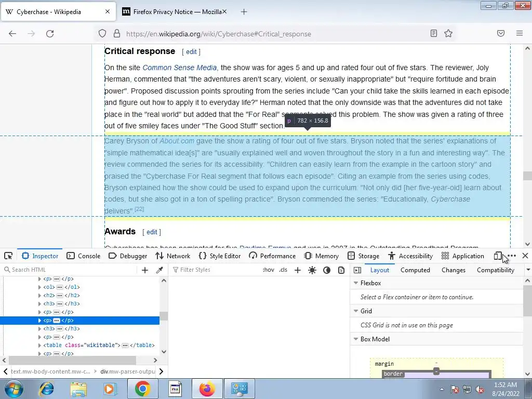The width and height of the screenshot is (532, 399).
Task: Collapse the Box Model section
Action: coord(356,339)
